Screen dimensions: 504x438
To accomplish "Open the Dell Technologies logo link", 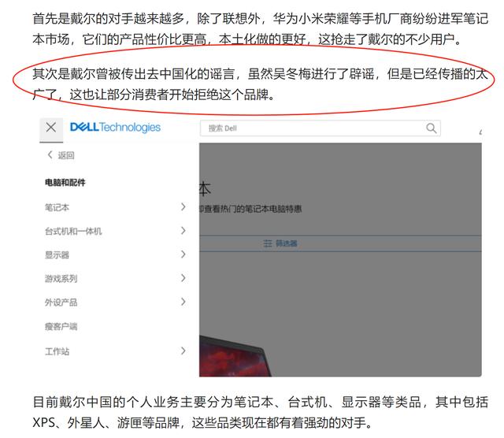I will point(115,128).
